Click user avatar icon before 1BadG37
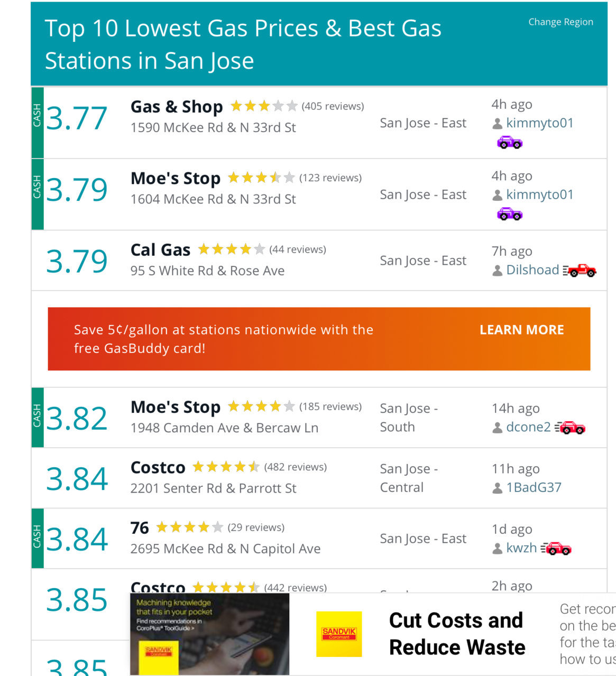 click(x=497, y=488)
